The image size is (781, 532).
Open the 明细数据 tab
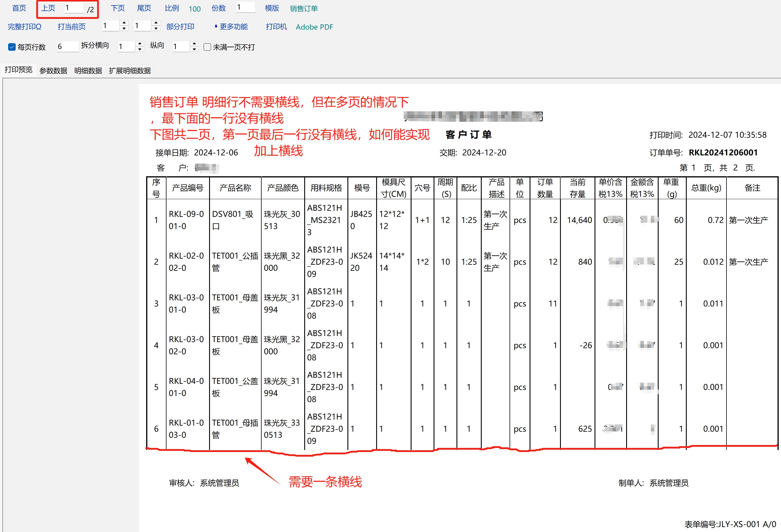click(x=88, y=70)
